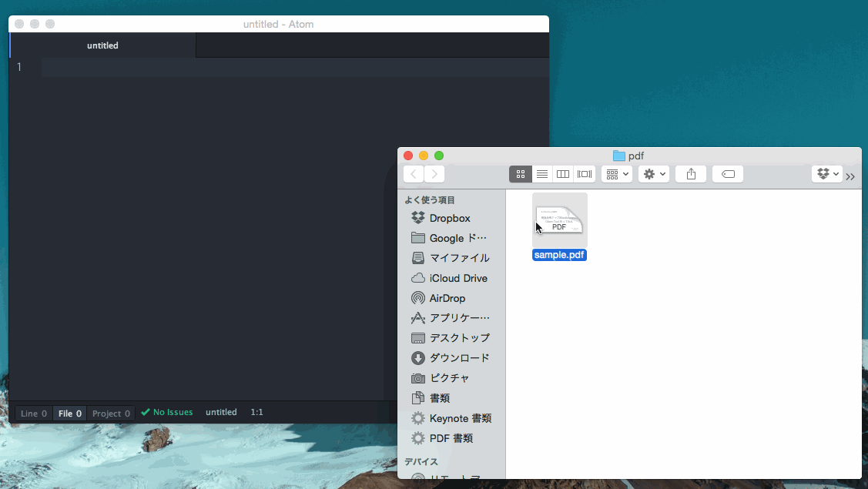Switch Finder to list view
This screenshot has height=489, width=868.
541,173
